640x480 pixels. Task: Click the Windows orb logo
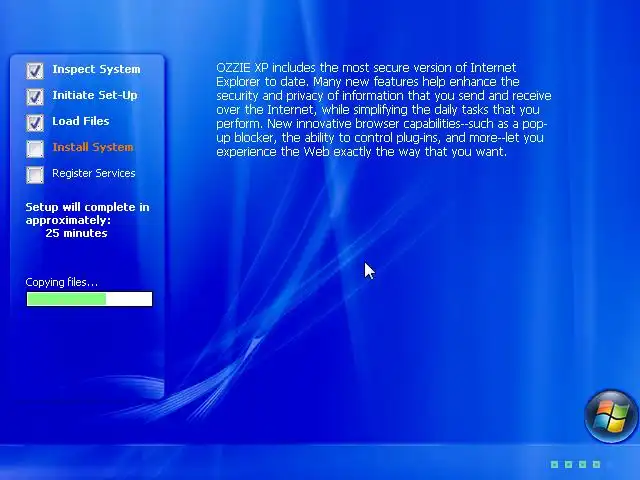[611, 416]
